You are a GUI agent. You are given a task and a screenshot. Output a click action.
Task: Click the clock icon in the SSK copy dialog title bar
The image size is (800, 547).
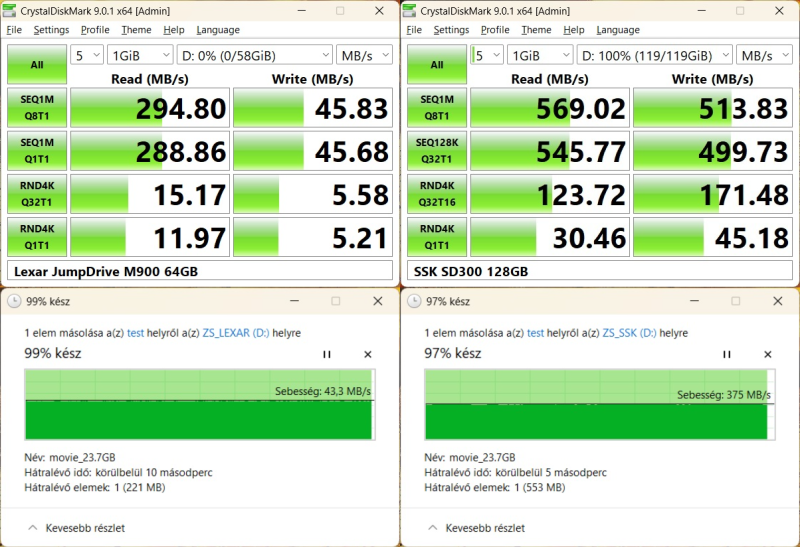(x=414, y=301)
